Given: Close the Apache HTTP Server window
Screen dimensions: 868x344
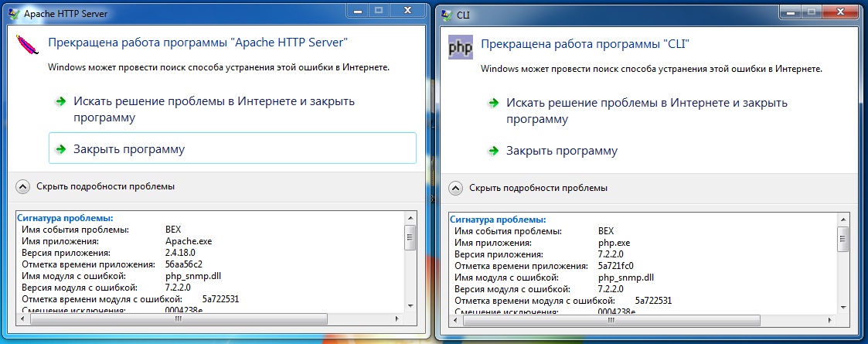Looking at the screenshot, I should 407,10.
